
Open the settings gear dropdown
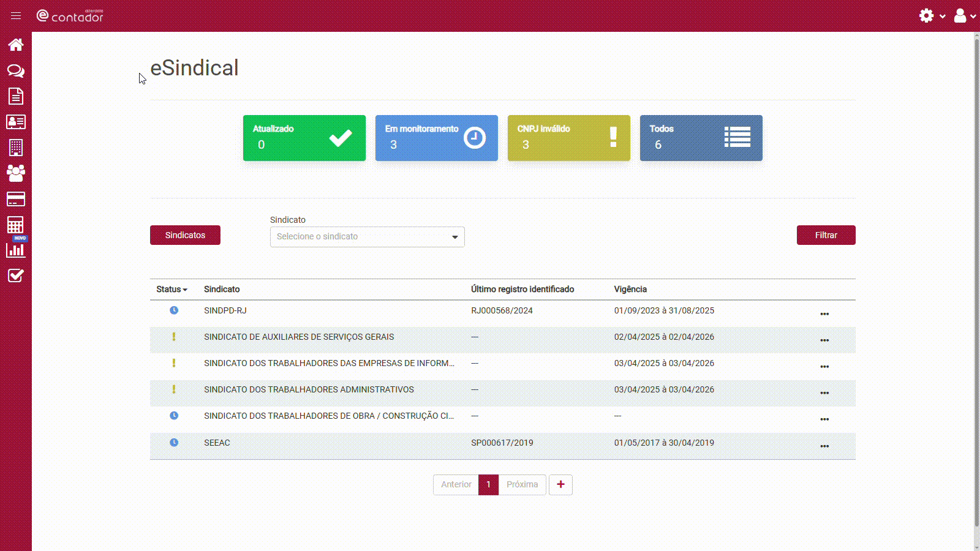coord(932,16)
